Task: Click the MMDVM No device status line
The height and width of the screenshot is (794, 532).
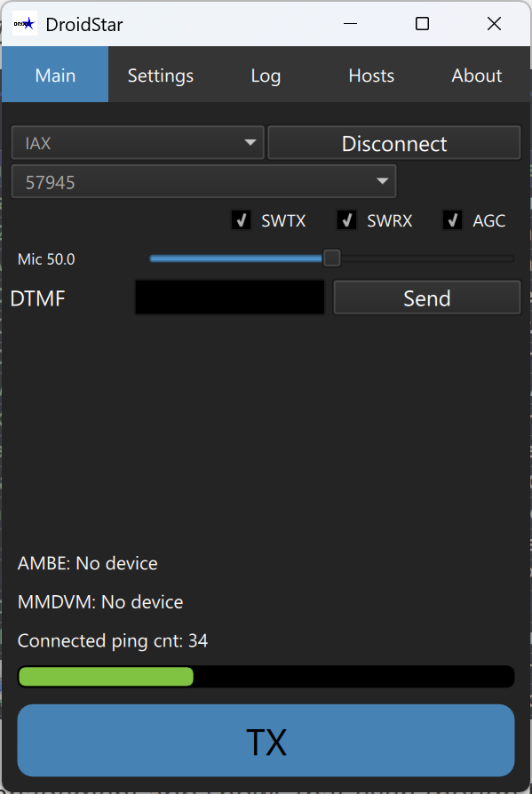Action: click(x=100, y=601)
